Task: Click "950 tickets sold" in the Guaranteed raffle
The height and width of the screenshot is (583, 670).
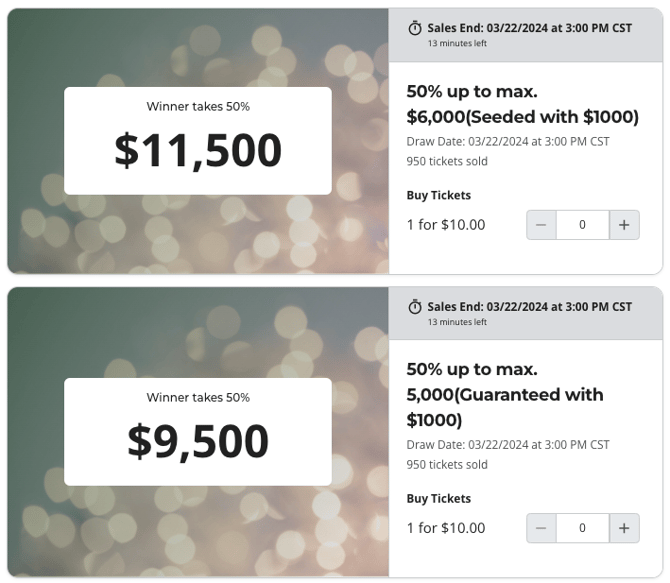Action: click(447, 464)
